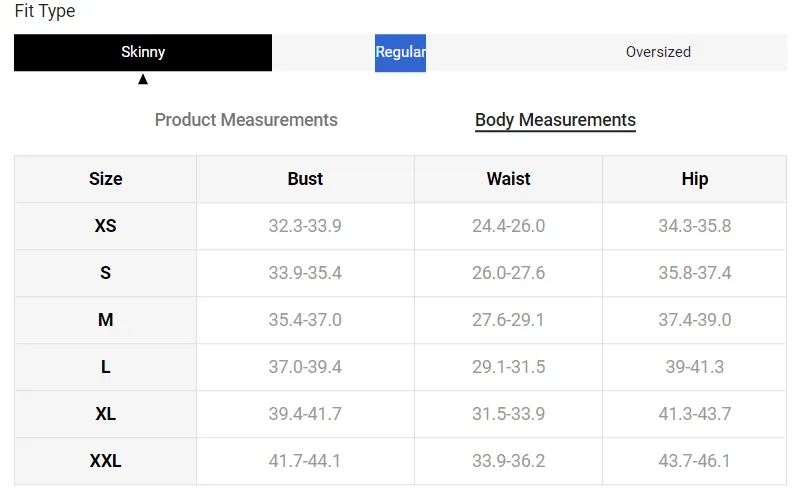Click bust value 37.0-39.4
Image resolution: width=807 pixels, height=491 pixels.
click(305, 367)
